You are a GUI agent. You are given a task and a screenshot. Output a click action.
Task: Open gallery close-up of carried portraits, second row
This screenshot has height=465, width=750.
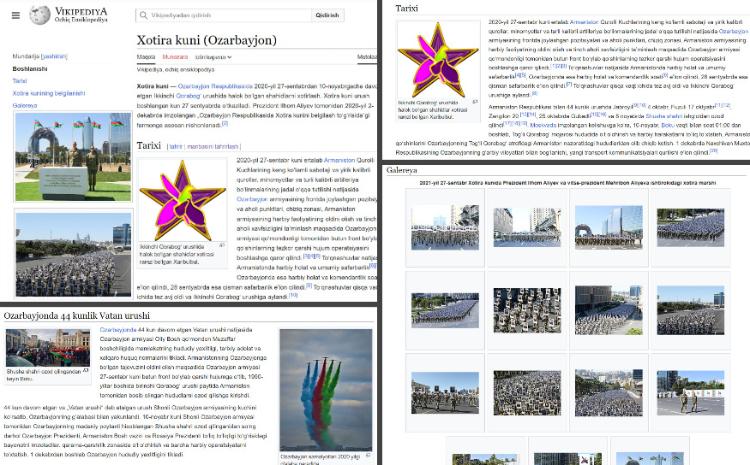coord(527,310)
